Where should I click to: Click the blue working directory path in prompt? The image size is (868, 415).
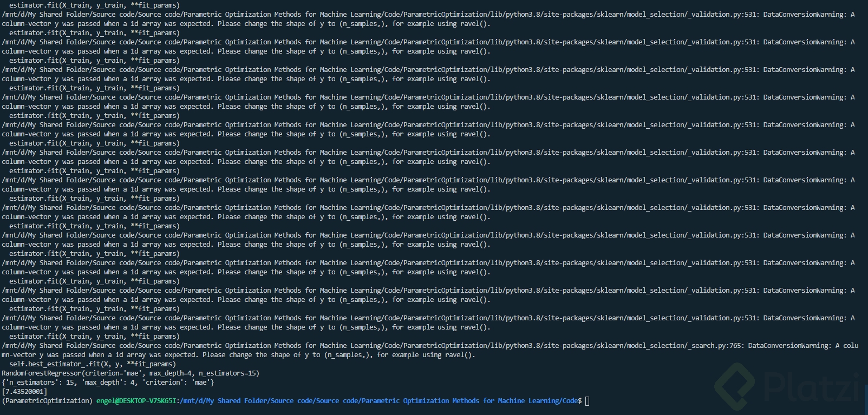(x=379, y=401)
